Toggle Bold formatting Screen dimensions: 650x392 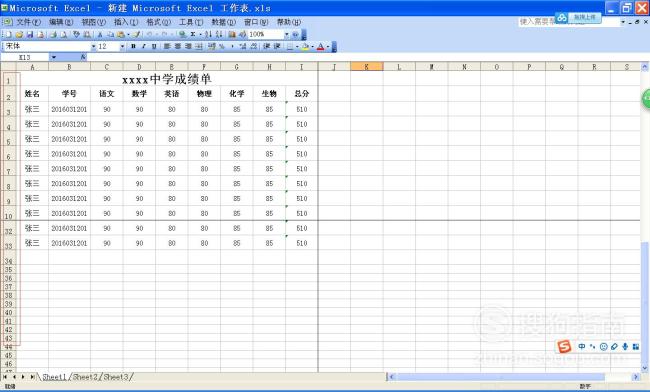(133, 46)
